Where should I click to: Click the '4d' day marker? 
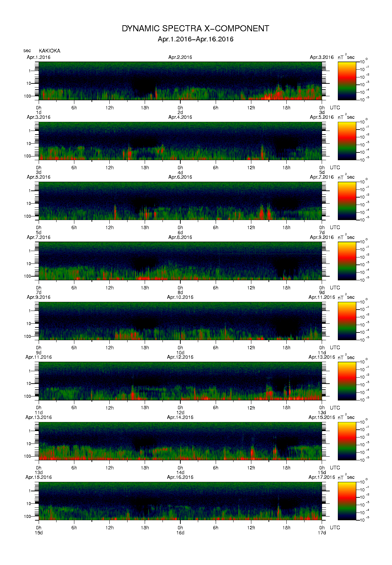(x=180, y=173)
